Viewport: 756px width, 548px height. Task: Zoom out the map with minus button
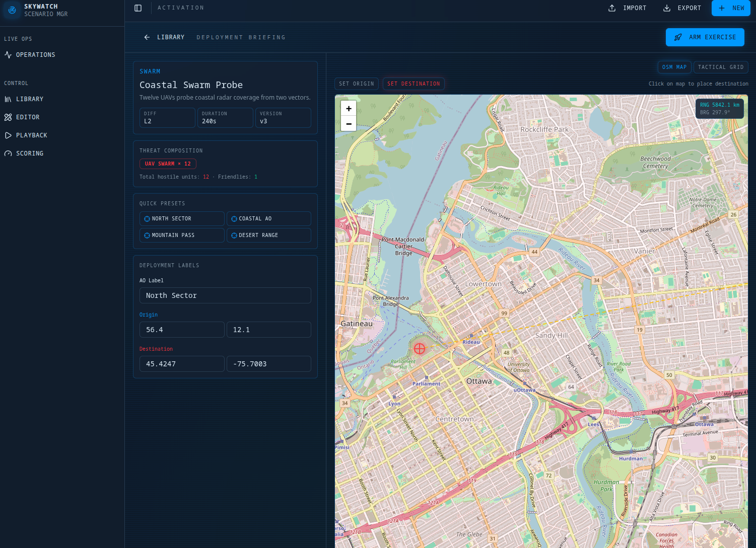tap(349, 123)
